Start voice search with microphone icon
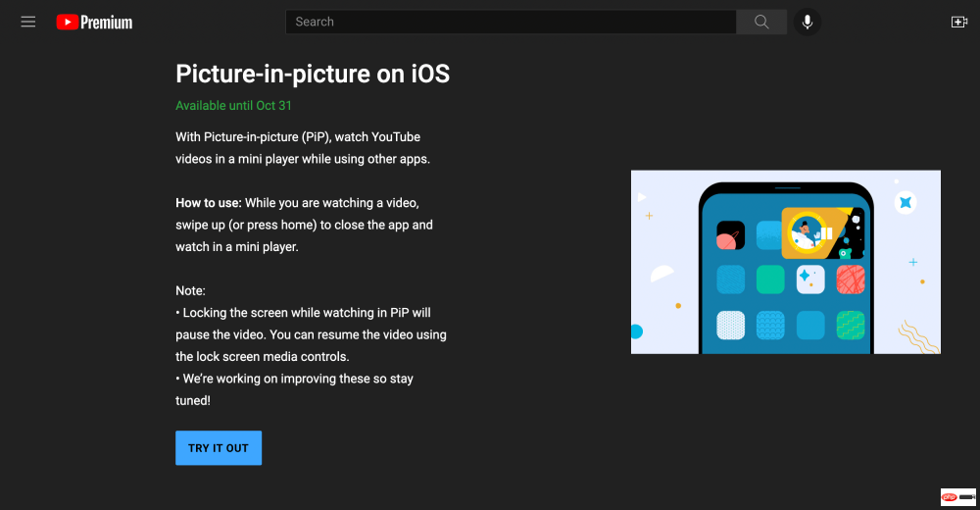This screenshot has height=510, width=980. tap(808, 22)
